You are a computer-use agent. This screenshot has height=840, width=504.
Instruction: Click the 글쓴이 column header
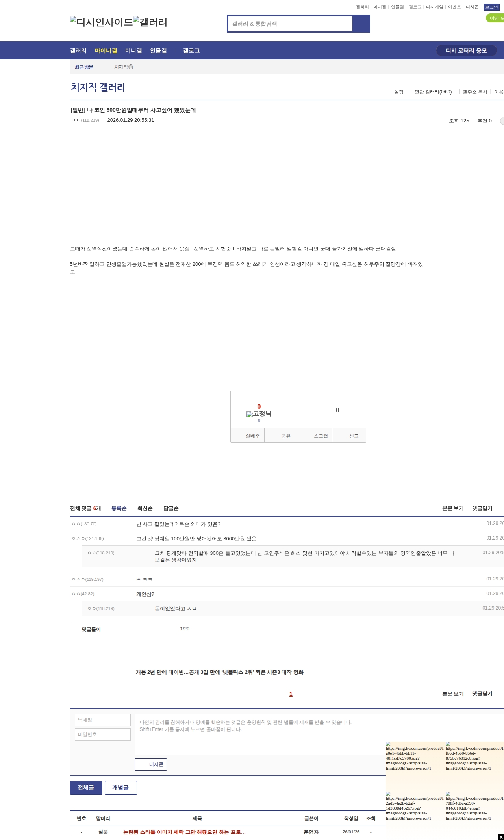311,818
